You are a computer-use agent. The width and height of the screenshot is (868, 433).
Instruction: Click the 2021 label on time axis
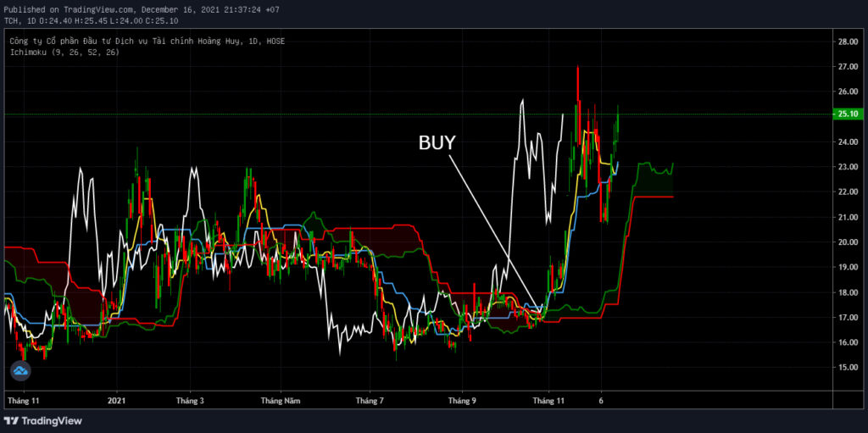pos(117,400)
